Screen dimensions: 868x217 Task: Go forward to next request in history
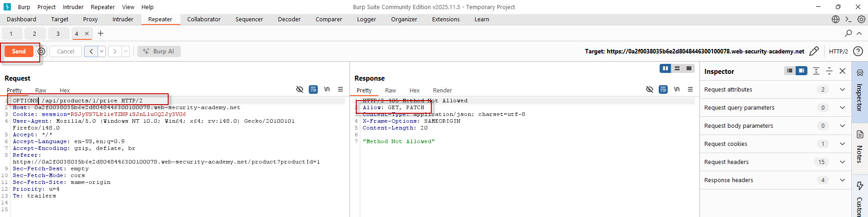(x=115, y=52)
